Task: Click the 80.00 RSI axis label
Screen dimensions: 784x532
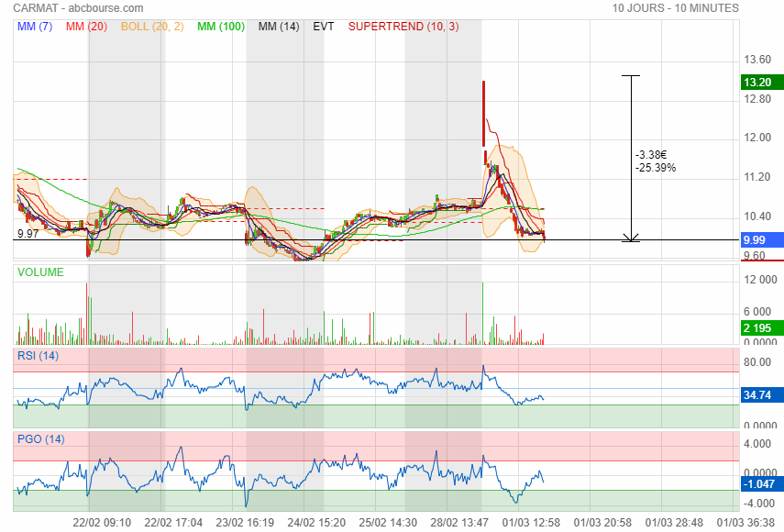Action: (x=757, y=362)
